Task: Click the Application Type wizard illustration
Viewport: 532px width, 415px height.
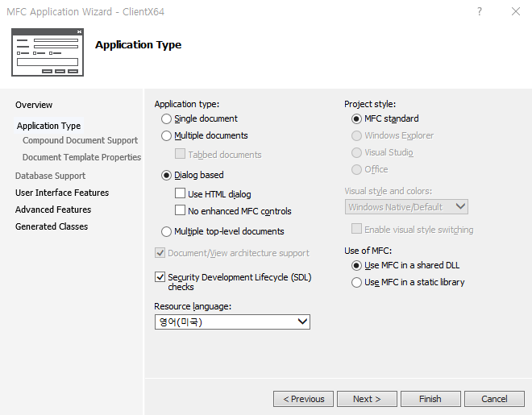Action: tap(48, 52)
